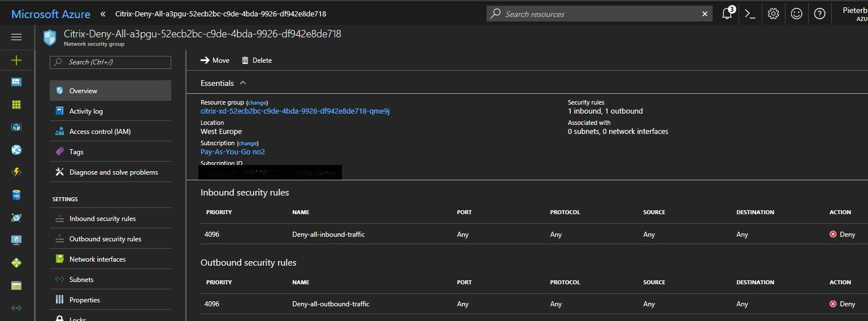Open Inbound security rules menu item
Screen dimensions: 868x321
click(102, 219)
